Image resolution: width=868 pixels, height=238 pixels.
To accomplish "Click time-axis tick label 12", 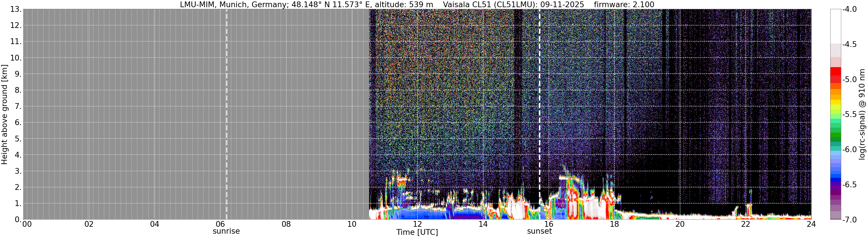I will [417, 224].
